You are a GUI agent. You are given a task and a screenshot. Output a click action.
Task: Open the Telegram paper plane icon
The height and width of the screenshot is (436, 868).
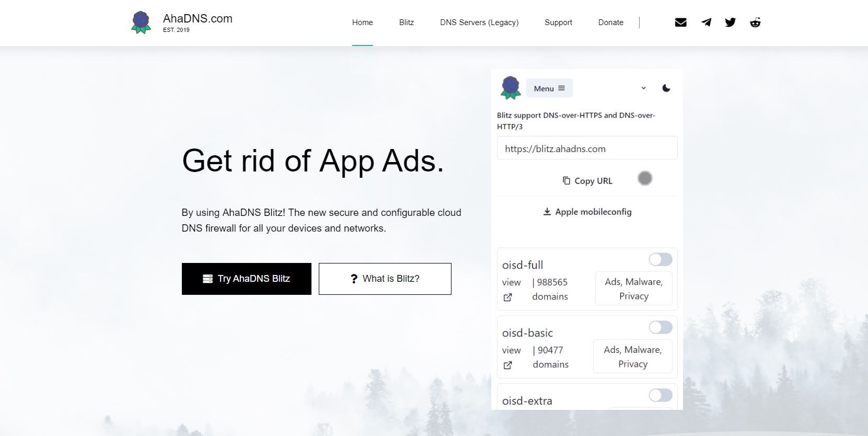(706, 22)
